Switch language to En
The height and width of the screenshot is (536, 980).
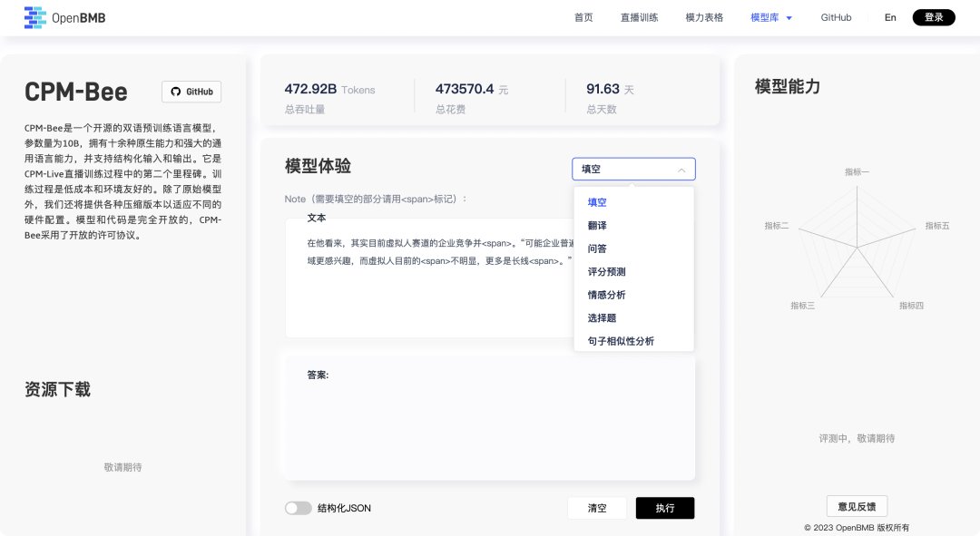[890, 17]
